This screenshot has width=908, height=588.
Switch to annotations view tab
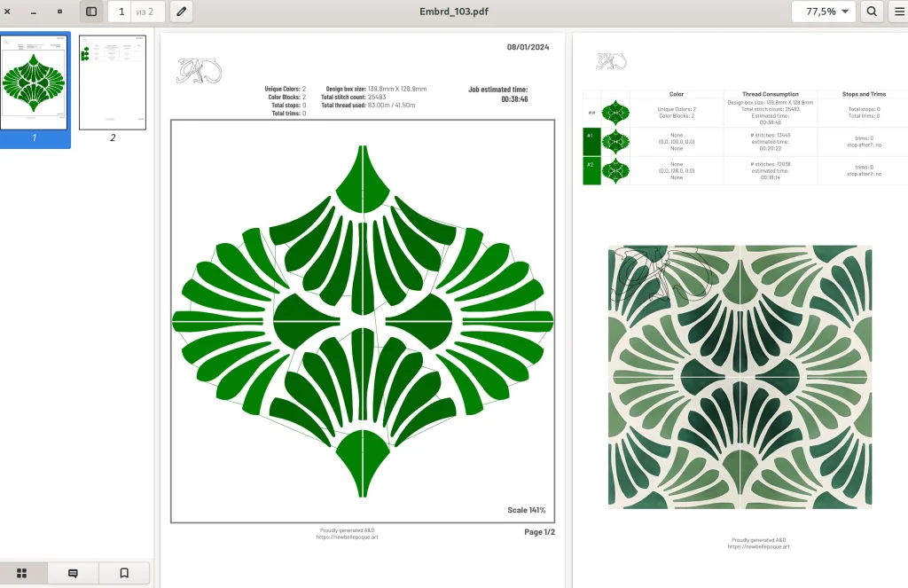pos(73,573)
